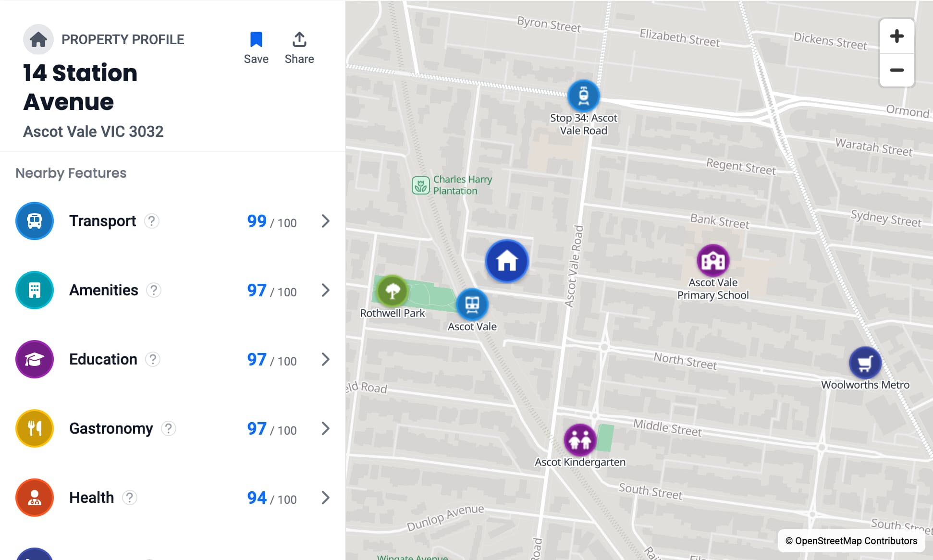This screenshot has height=560, width=933.
Task: Select the property home marker on map
Action: coord(507,261)
